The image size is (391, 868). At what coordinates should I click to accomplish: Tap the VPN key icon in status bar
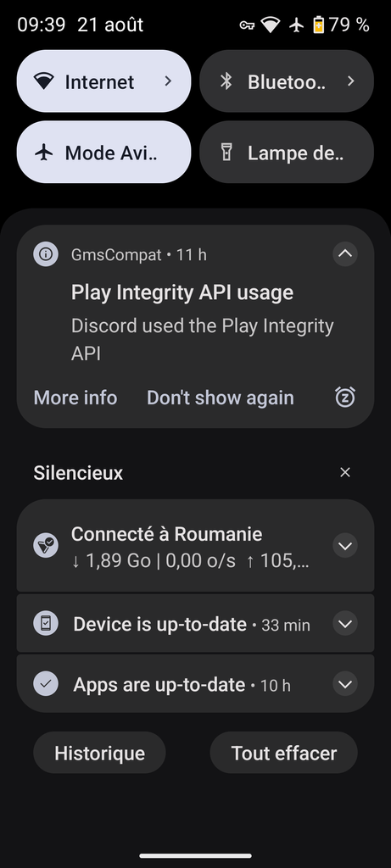point(247,25)
